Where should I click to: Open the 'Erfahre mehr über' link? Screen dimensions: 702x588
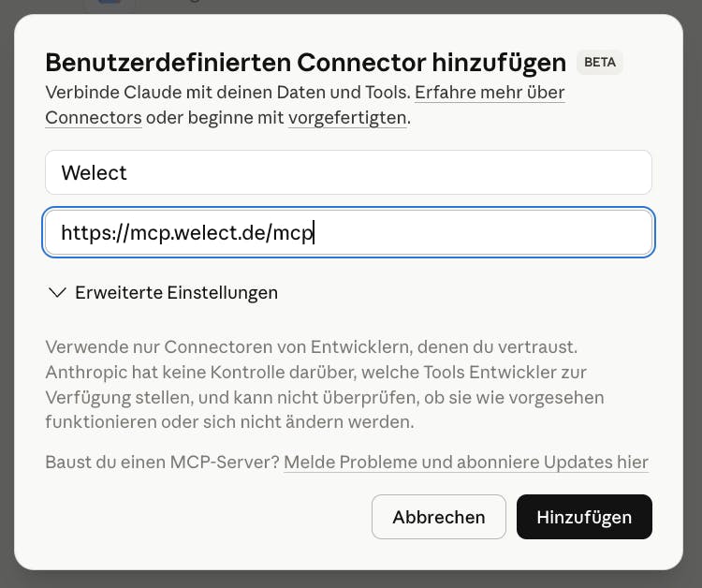490,93
